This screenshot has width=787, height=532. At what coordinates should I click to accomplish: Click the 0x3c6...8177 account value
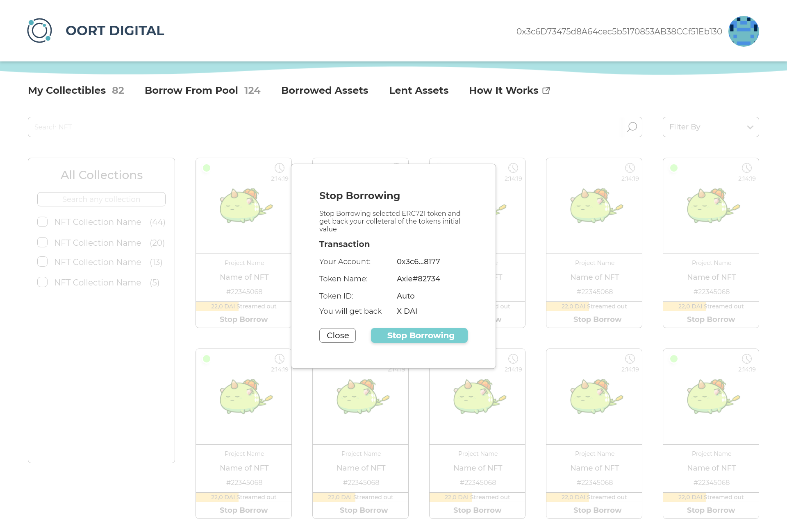tap(418, 262)
